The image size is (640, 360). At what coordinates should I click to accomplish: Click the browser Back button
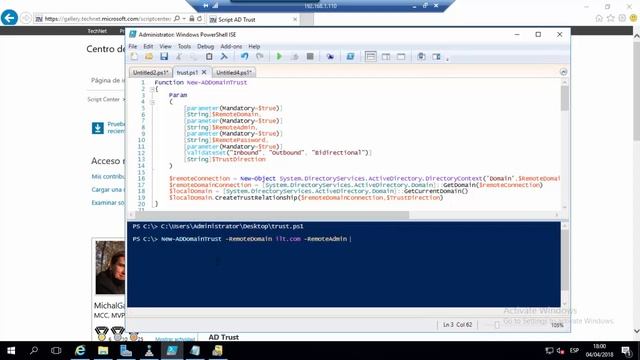(x=9, y=18)
